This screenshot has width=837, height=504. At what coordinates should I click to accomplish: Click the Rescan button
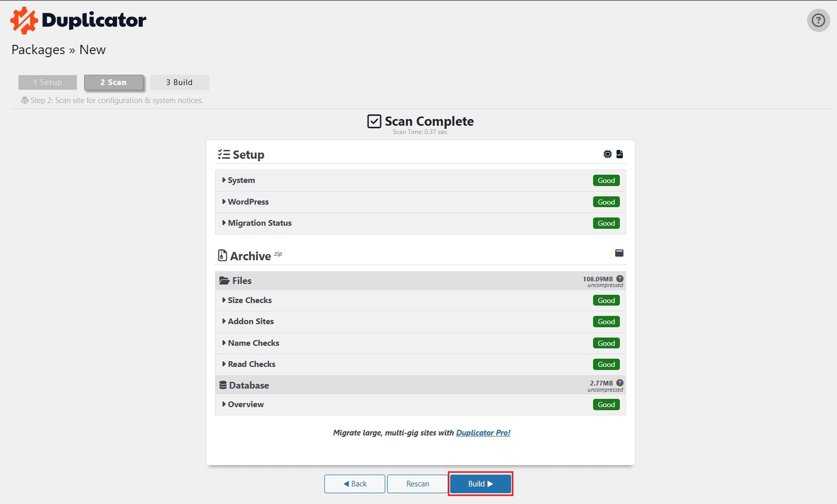tap(417, 484)
